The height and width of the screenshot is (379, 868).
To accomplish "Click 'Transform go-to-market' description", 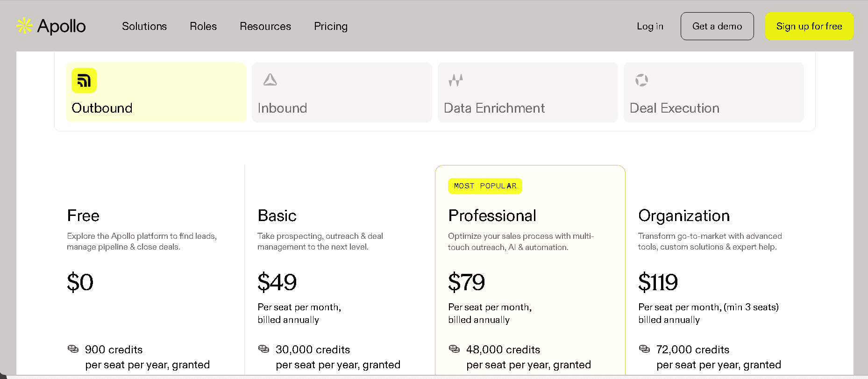I will pos(710,241).
